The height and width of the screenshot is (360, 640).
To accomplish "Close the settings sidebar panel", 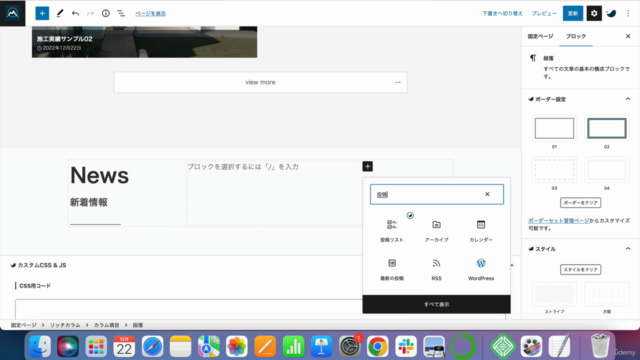I will point(628,36).
